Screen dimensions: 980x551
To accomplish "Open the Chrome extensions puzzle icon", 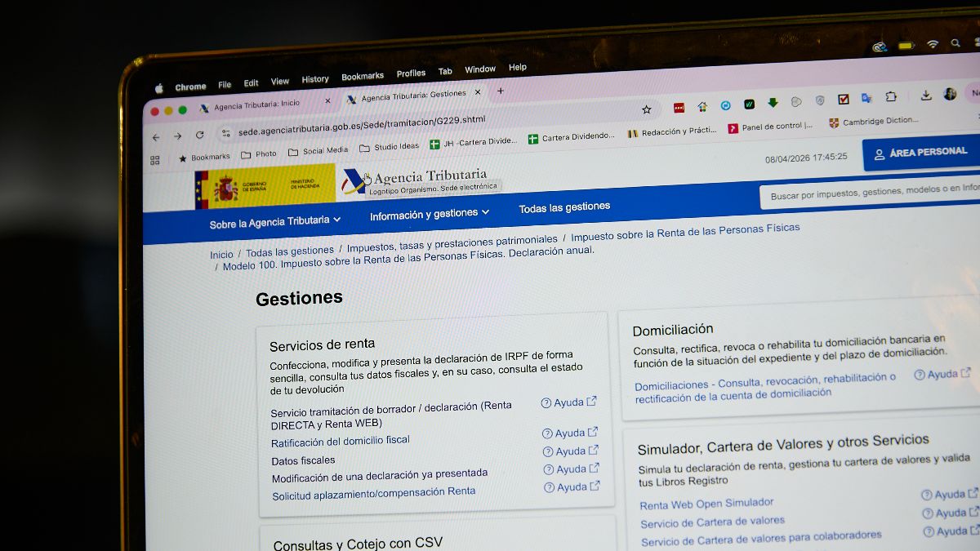I will pyautogui.click(x=891, y=96).
